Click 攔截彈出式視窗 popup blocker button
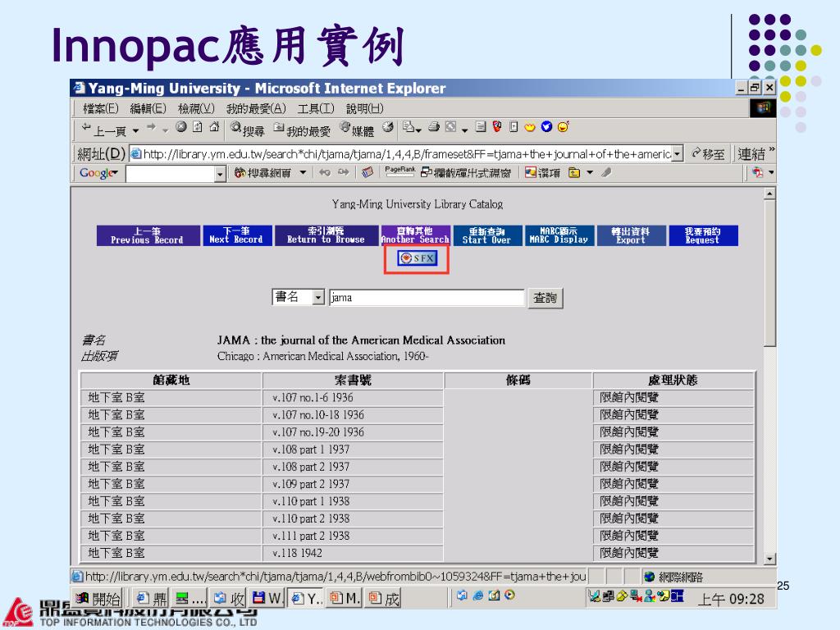 point(466,172)
